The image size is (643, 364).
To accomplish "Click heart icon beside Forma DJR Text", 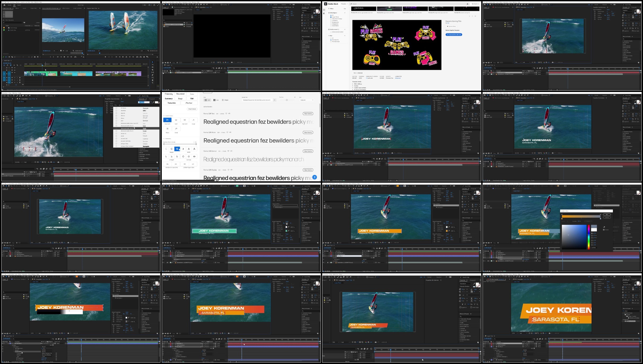I will [x=226, y=113].
